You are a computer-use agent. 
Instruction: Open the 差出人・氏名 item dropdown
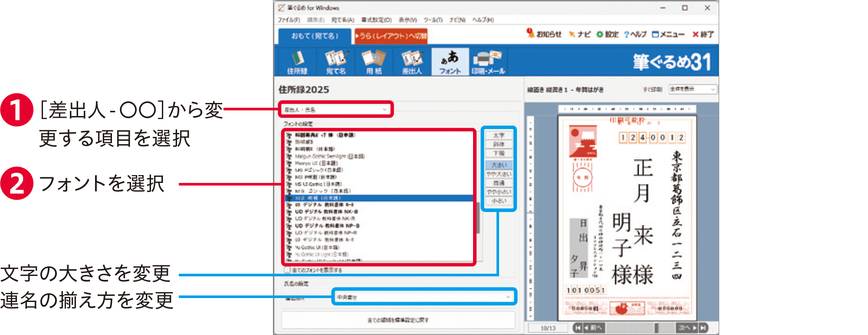point(335,109)
